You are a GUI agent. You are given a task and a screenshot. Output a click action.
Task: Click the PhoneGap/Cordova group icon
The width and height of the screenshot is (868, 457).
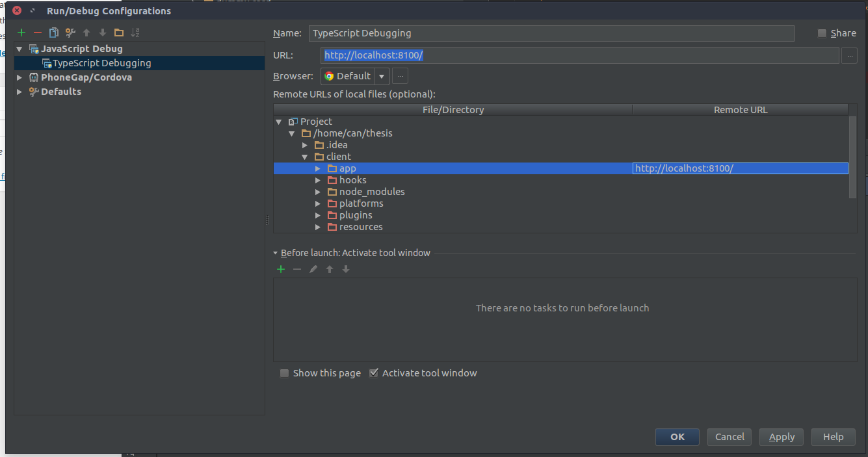point(34,77)
